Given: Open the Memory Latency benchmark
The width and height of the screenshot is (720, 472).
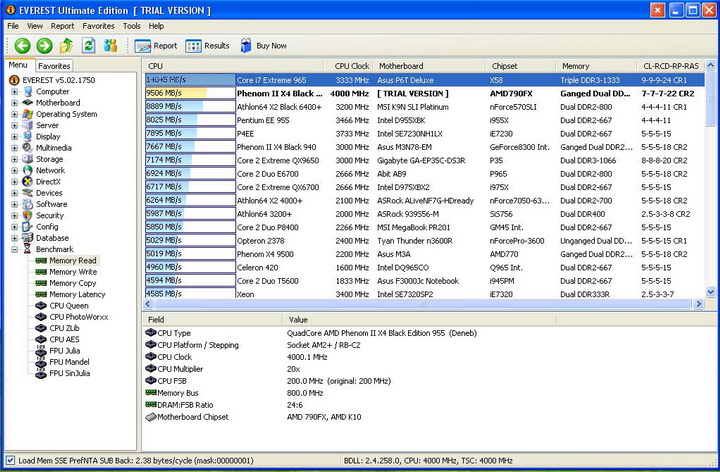Looking at the screenshot, I should click(x=77, y=294).
